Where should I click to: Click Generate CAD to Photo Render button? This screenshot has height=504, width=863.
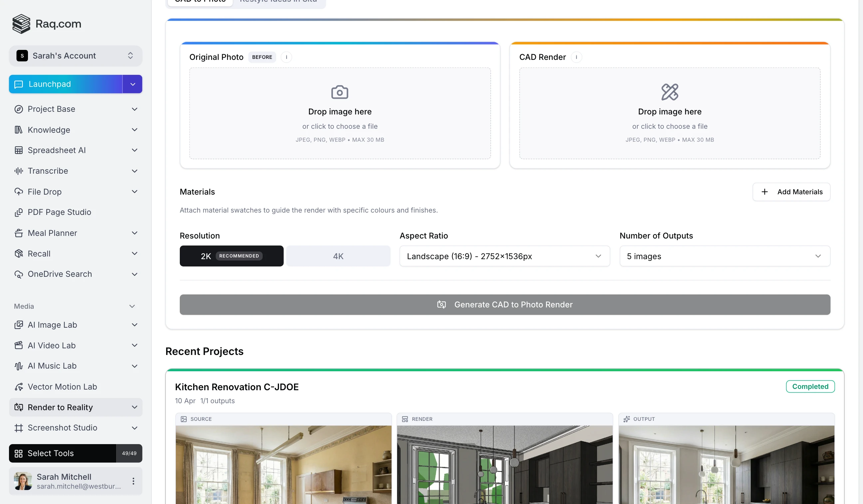504,304
